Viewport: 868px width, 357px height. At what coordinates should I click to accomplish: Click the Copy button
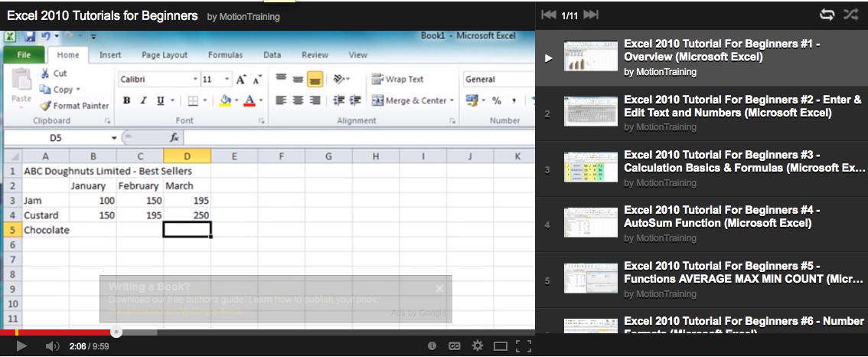pyautogui.click(x=57, y=89)
